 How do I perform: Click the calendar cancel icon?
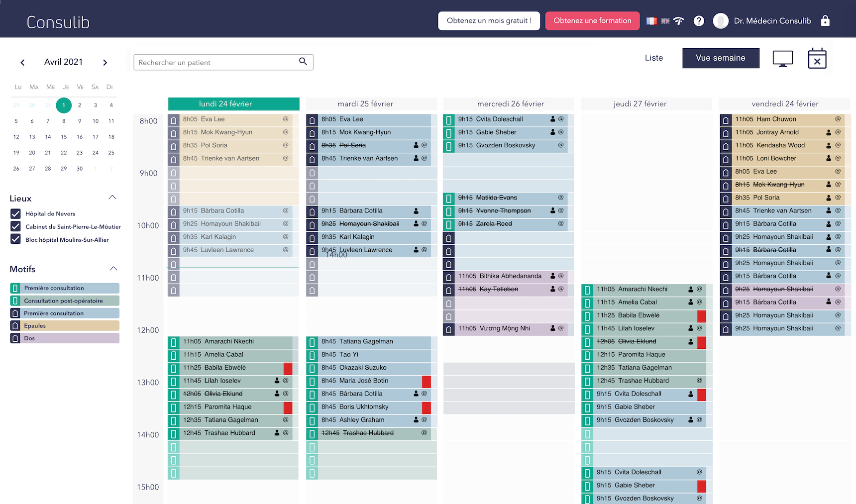pyautogui.click(x=817, y=59)
